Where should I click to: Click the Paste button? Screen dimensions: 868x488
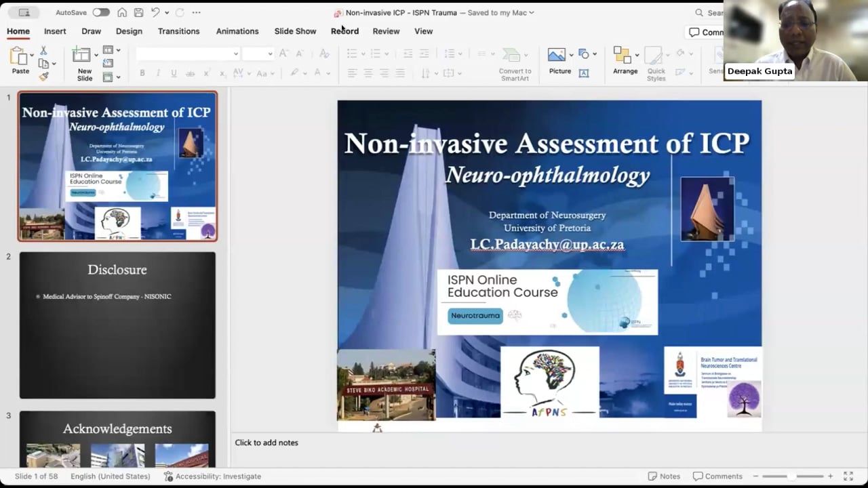click(x=20, y=61)
